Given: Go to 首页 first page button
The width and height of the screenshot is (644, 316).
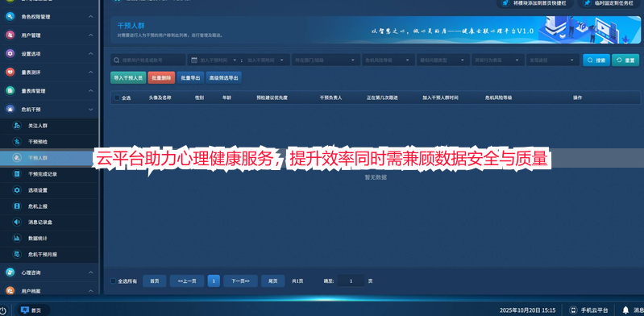Looking at the screenshot, I should [x=155, y=281].
